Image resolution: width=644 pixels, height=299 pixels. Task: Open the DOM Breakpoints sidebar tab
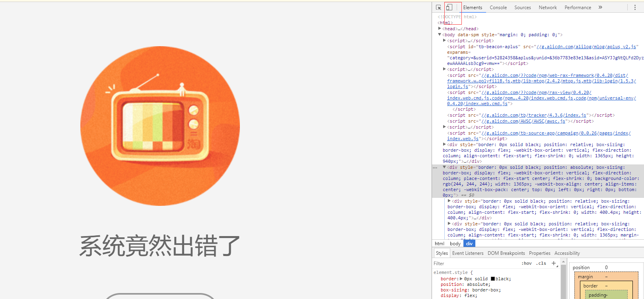point(506,253)
